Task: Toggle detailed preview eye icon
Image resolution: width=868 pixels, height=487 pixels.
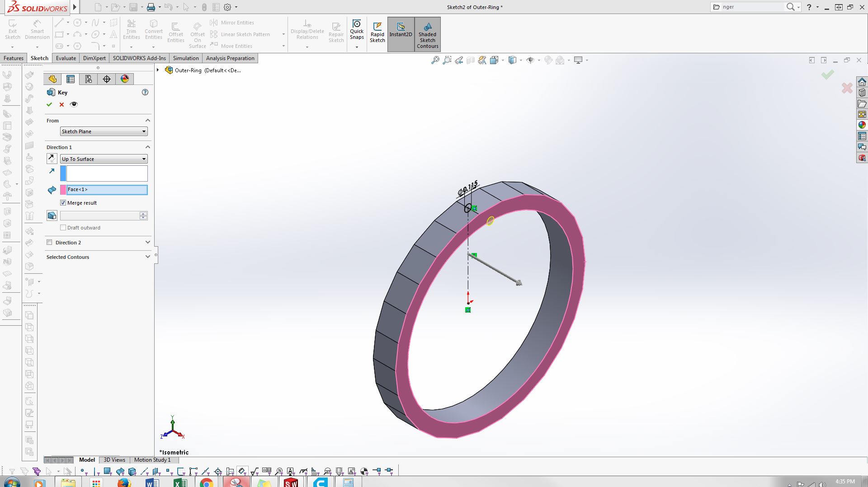Action: point(74,104)
